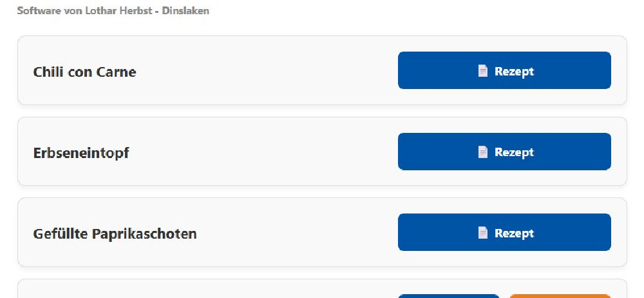
Task: Click the document icon for Chili con Carne
Action: (482, 71)
